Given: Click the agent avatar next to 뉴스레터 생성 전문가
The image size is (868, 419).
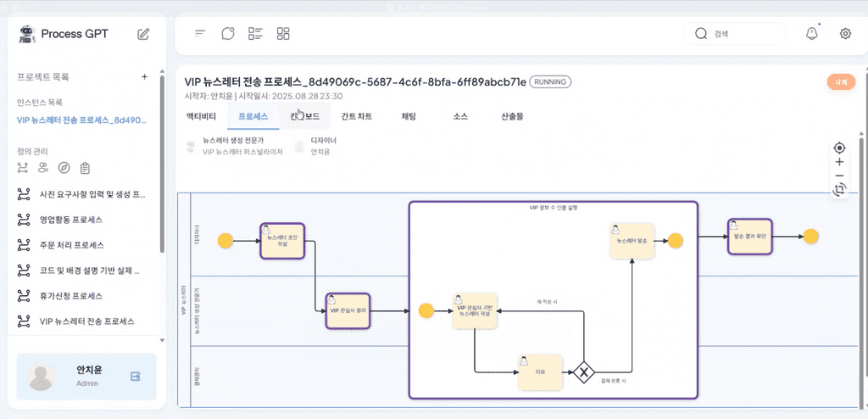Looking at the screenshot, I should point(191,147).
